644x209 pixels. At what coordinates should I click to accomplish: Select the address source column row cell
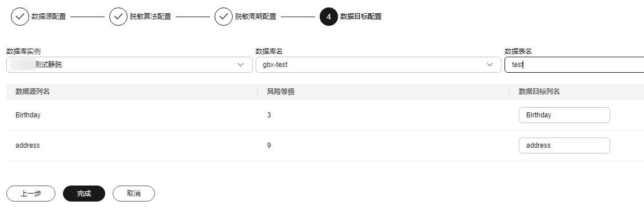pos(27,145)
